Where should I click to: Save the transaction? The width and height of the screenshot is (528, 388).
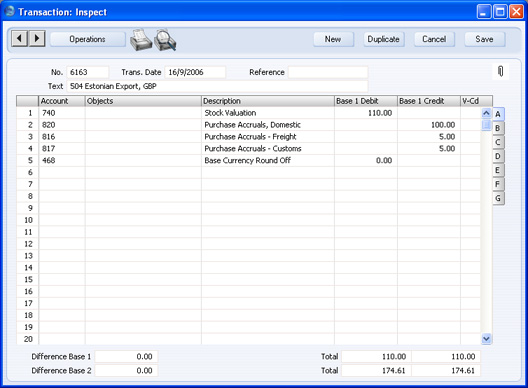485,39
